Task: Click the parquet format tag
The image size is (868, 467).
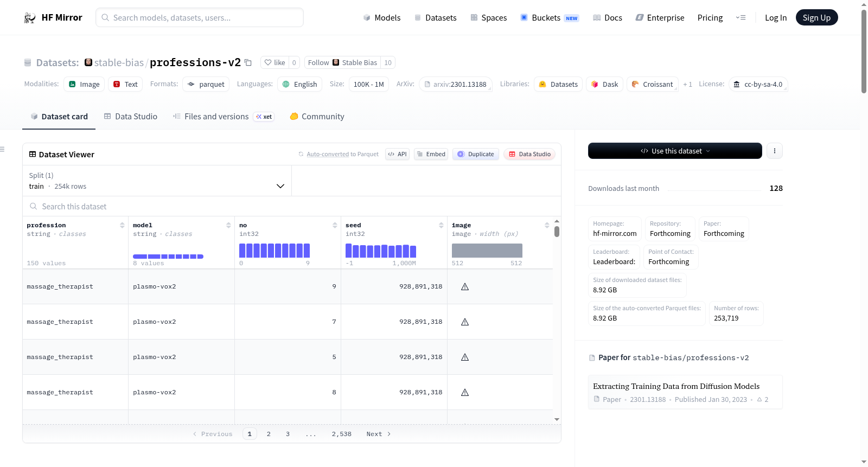Action: (206, 84)
